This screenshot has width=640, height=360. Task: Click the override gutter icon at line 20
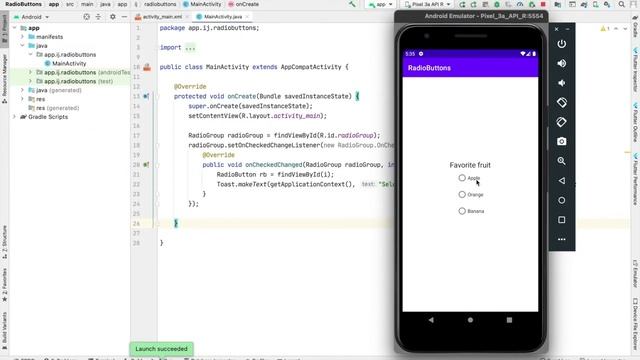point(146,165)
